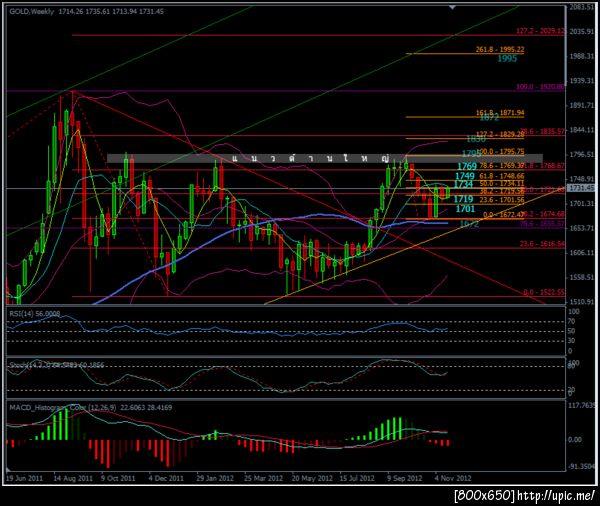Select the 0.0 - 1522.55 Fibonacci label

pos(544,292)
